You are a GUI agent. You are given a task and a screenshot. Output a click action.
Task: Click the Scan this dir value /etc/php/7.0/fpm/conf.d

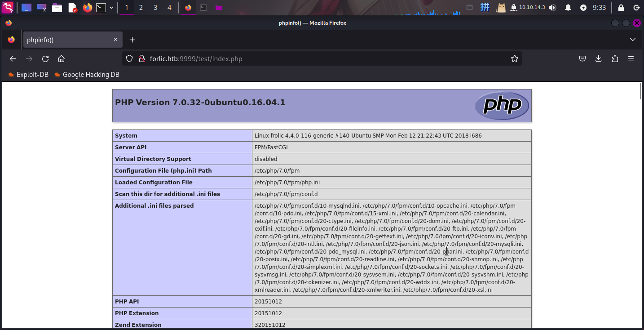pyautogui.click(x=286, y=194)
